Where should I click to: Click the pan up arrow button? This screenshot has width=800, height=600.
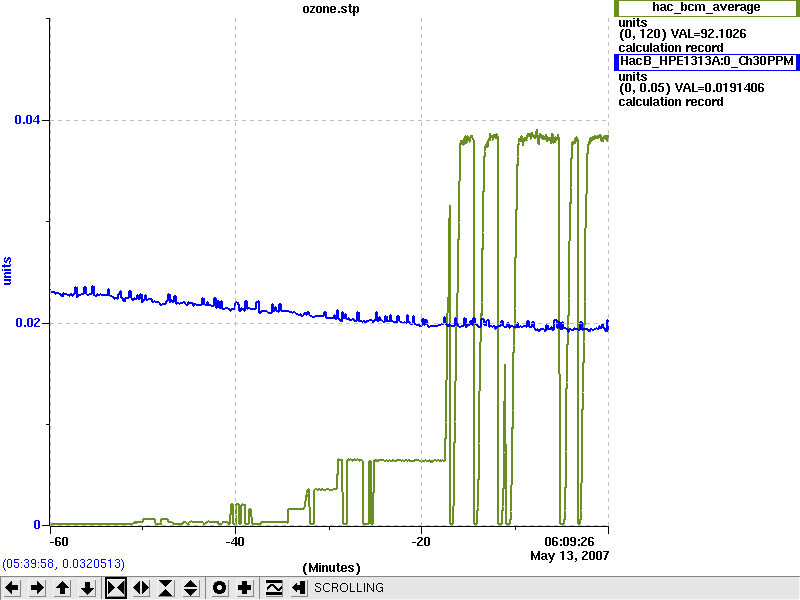pyautogui.click(x=62, y=588)
